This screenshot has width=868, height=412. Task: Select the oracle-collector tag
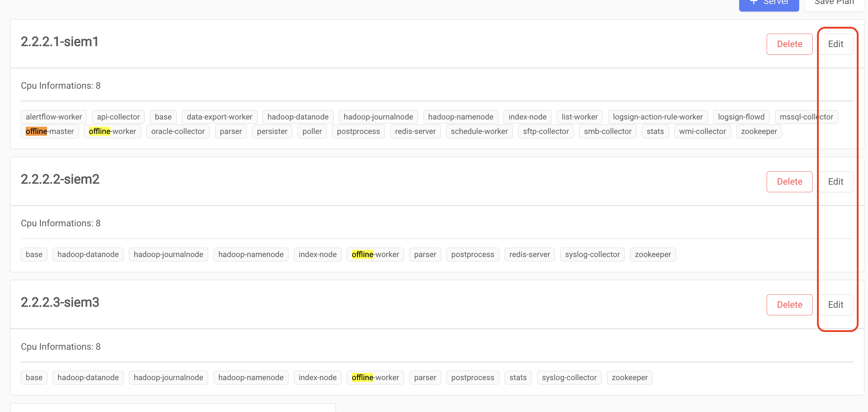(178, 131)
